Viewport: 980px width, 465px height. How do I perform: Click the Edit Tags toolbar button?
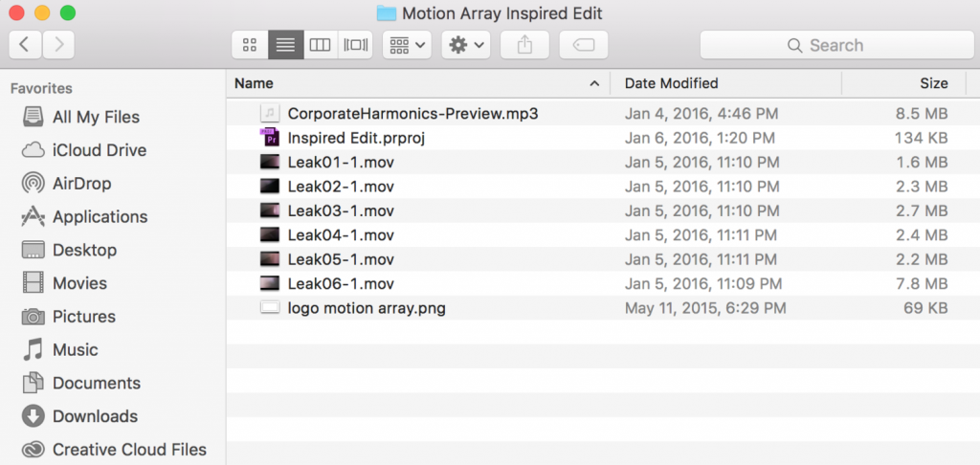tap(584, 45)
